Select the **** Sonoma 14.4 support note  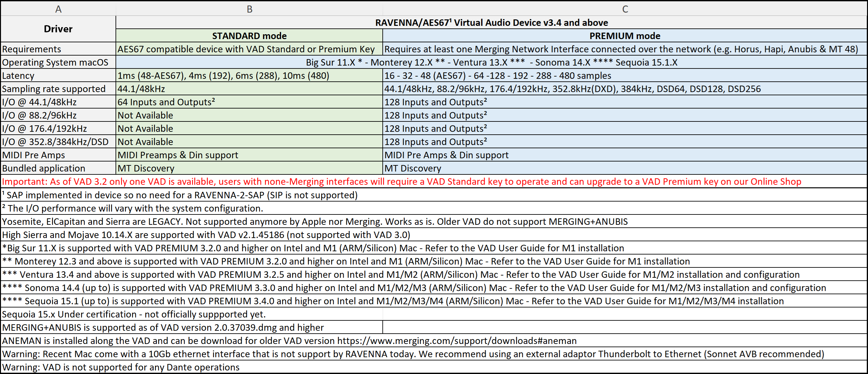coord(434,288)
